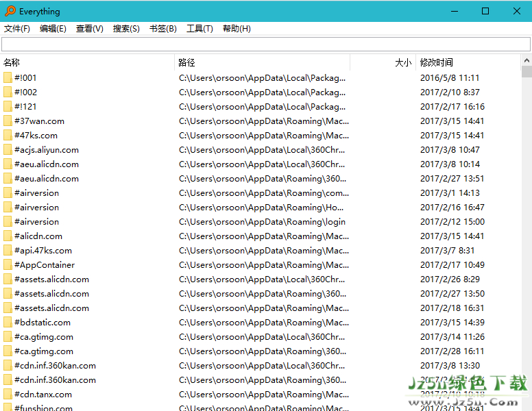Screen dimensions: 532x411
Task: Select the #AppContainer entry
Action: (45, 265)
